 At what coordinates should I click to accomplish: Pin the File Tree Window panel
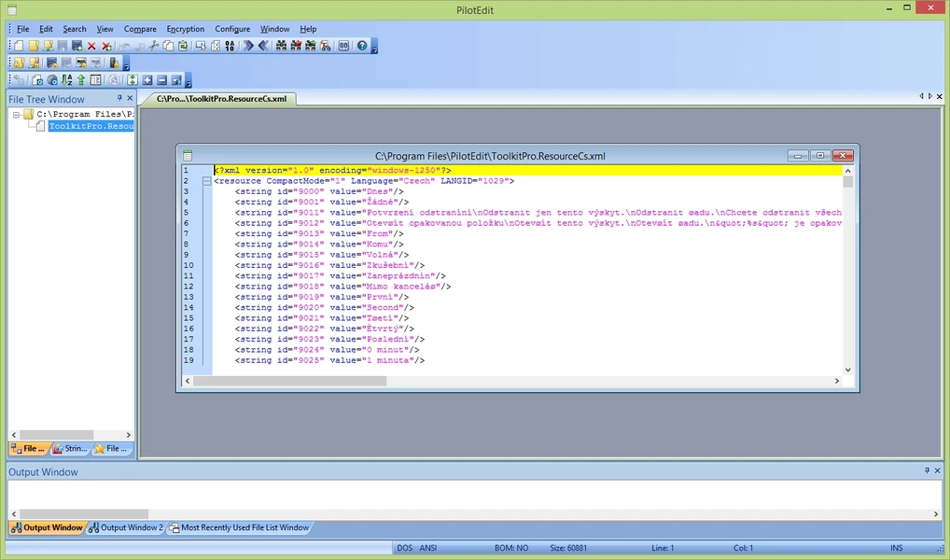(119, 98)
